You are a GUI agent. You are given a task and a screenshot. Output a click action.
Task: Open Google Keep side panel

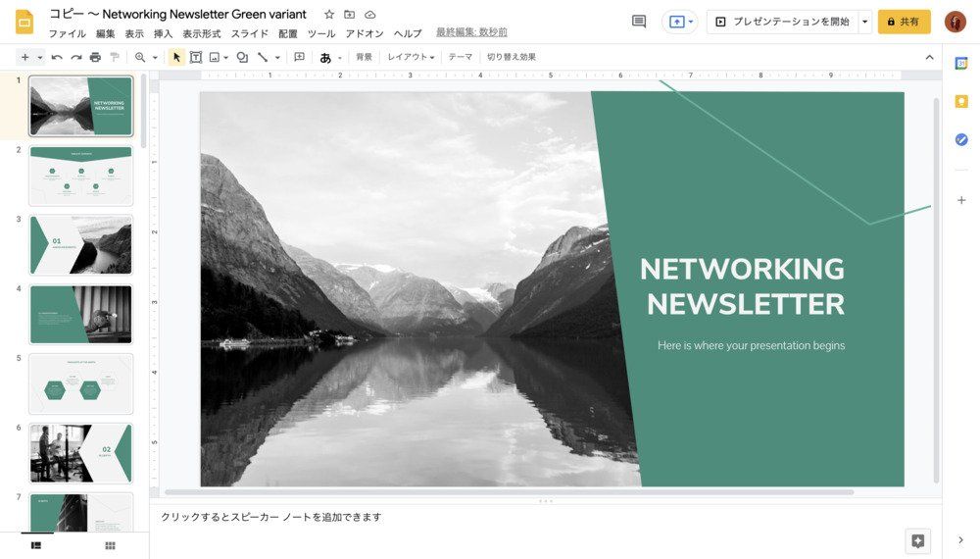coord(961,101)
